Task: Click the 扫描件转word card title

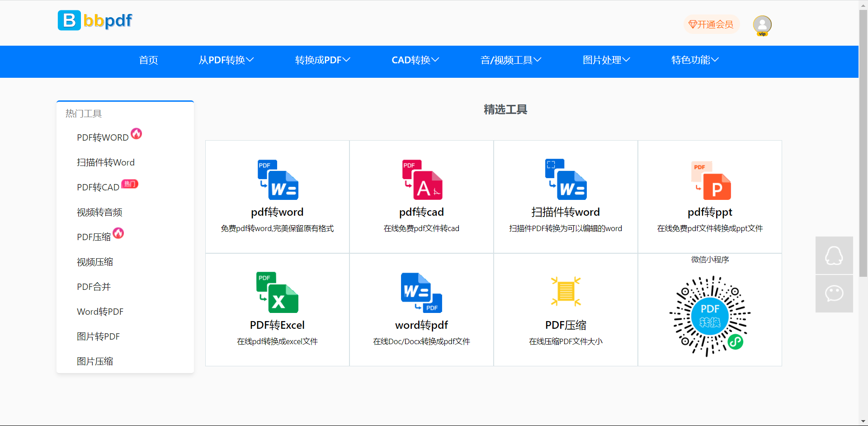Action: [x=566, y=212]
